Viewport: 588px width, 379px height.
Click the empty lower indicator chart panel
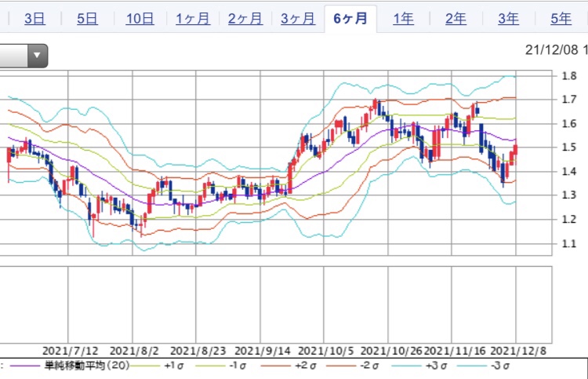click(x=276, y=304)
